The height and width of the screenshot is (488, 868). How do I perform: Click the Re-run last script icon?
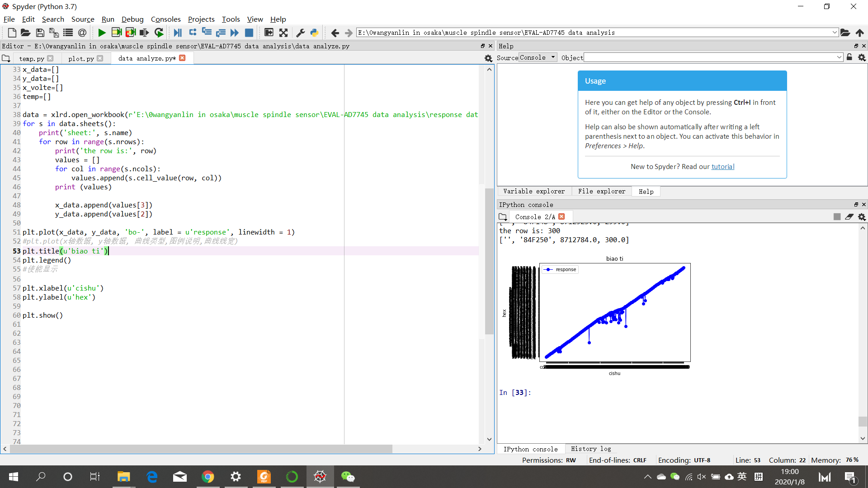click(x=159, y=33)
